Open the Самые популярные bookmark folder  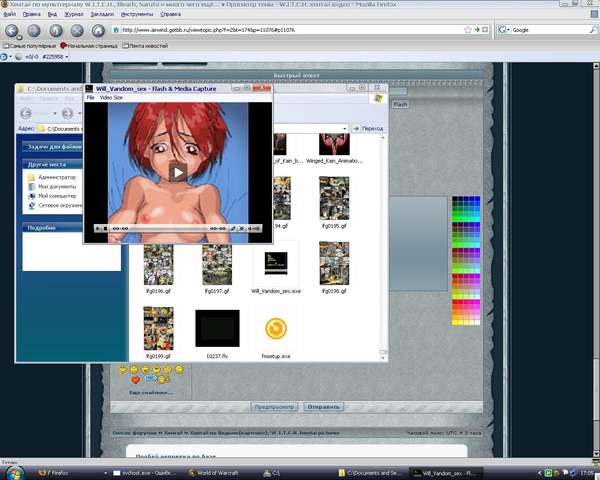tap(29, 46)
